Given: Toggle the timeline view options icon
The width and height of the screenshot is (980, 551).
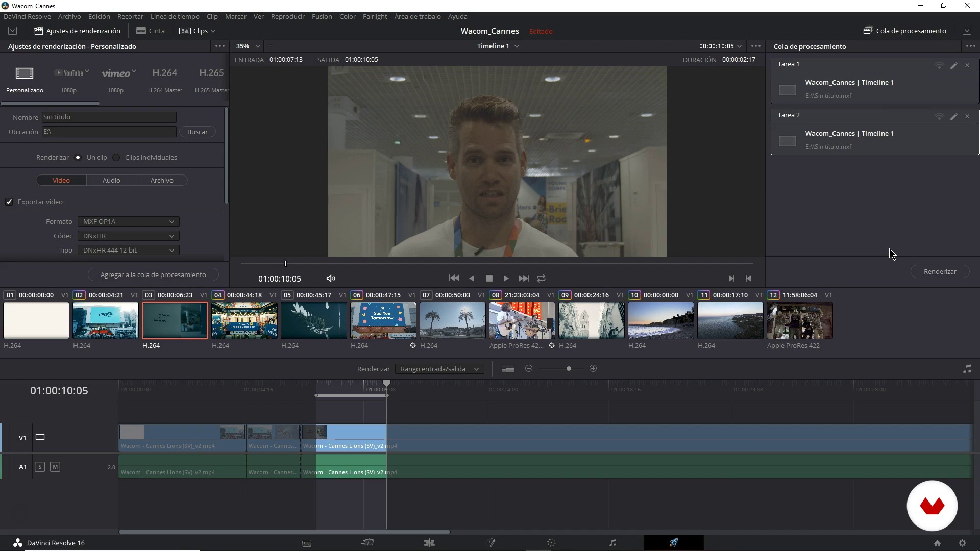Looking at the screenshot, I should click(508, 368).
